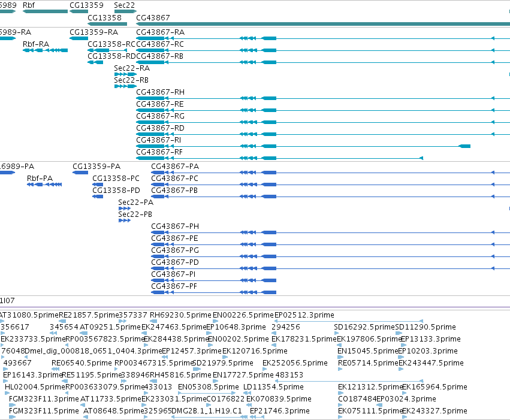Click transcript CG43867-RH label

[x=161, y=92]
